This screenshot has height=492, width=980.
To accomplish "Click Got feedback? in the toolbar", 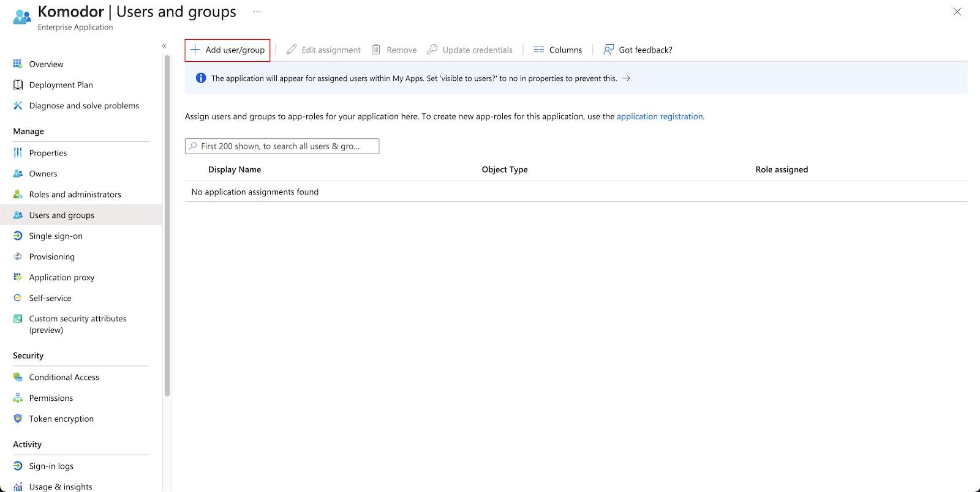I will pyautogui.click(x=638, y=50).
